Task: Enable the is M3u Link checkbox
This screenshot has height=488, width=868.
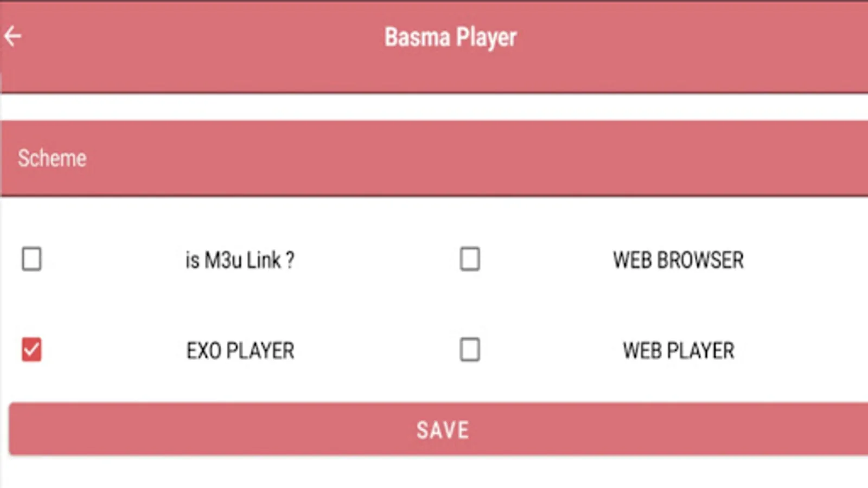Action: pos(31,260)
